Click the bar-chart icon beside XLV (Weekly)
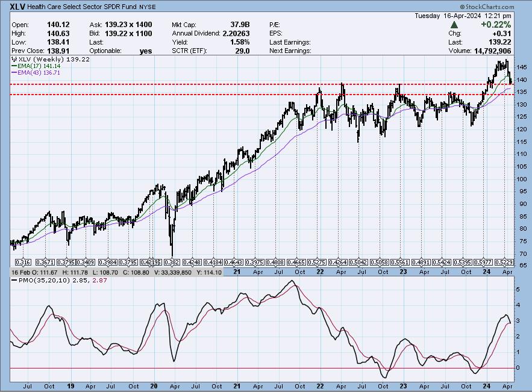 pos(14,60)
